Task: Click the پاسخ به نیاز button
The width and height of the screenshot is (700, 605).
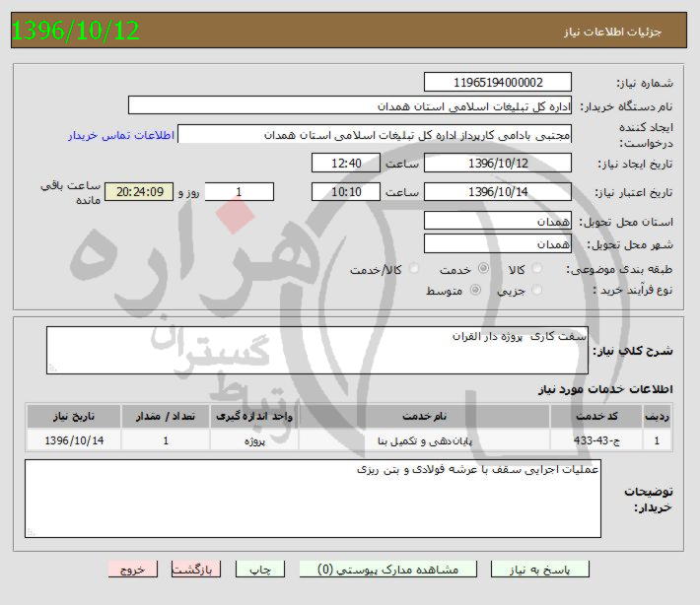Action: coord(539,570)
